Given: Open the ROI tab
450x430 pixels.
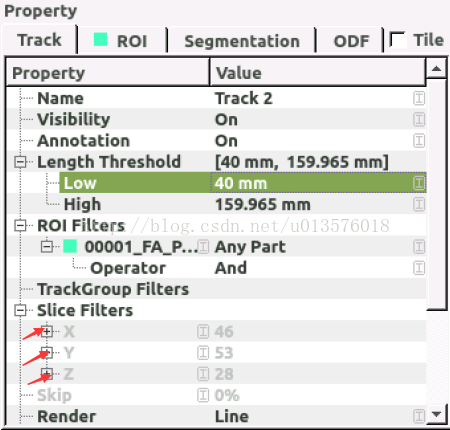Looking at the screenshot, I should (x=122, y=41).
